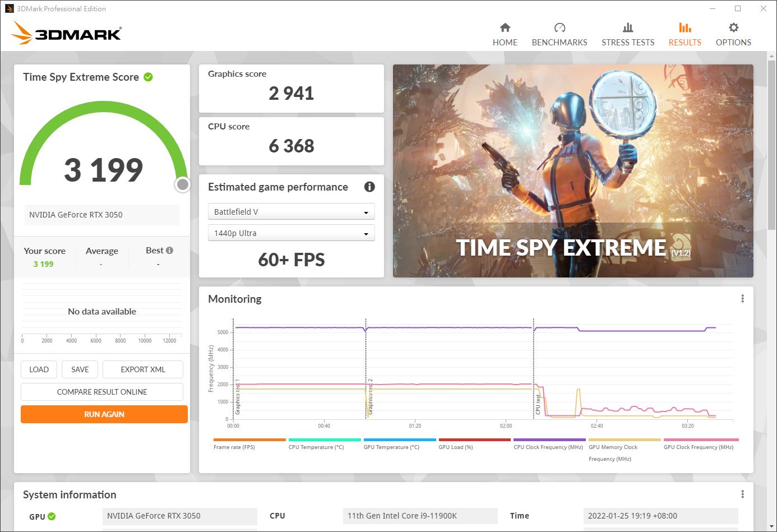Switch to STRESS TESTS tab
The image size is (777, 532).
(628, 35)
